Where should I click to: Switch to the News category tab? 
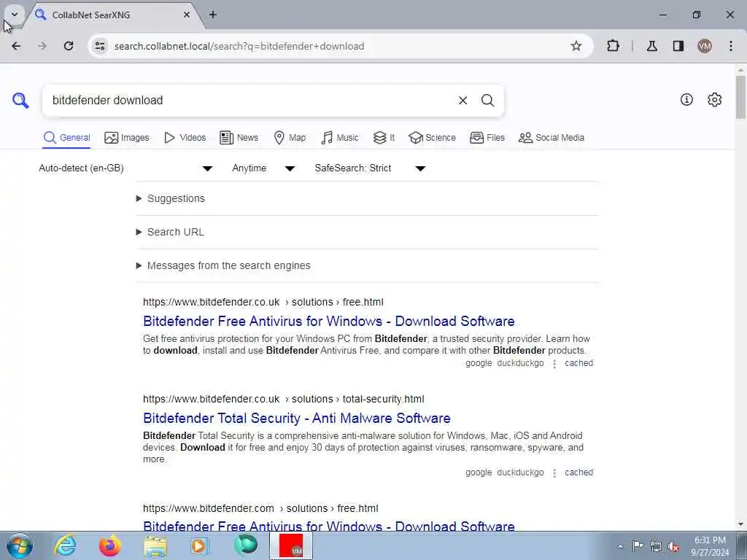click(x=239, y=138)
